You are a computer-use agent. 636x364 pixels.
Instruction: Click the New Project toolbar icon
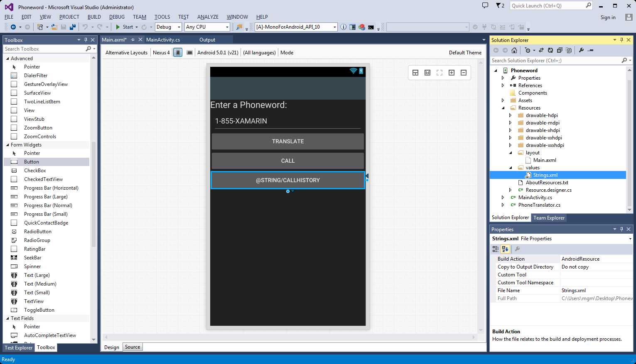coord(40,27)
